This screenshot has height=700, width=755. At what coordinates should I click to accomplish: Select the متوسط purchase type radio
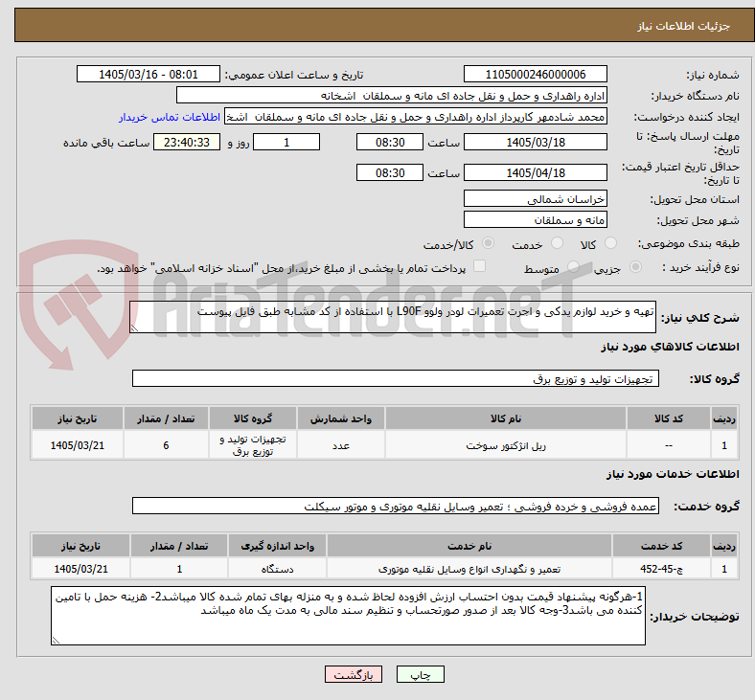pyautogui.click(x=573, y=266)
